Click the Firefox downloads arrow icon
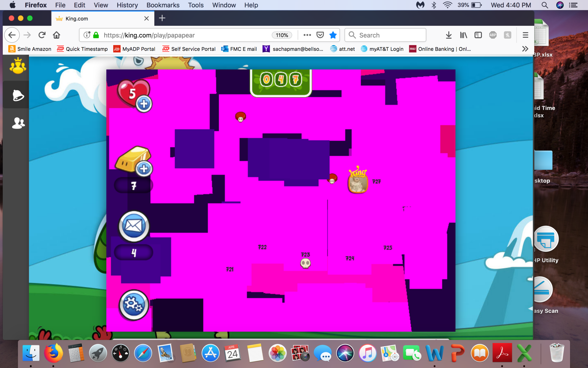The width and height of the screenshot is (588, 368). 448,35
